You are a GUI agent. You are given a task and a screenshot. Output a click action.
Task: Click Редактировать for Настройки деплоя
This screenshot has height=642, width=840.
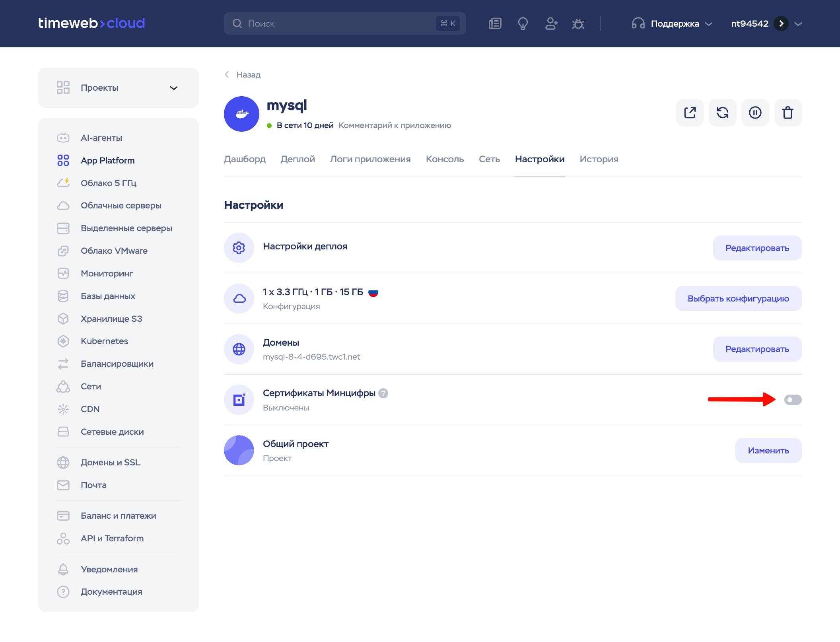click(757, 248)
